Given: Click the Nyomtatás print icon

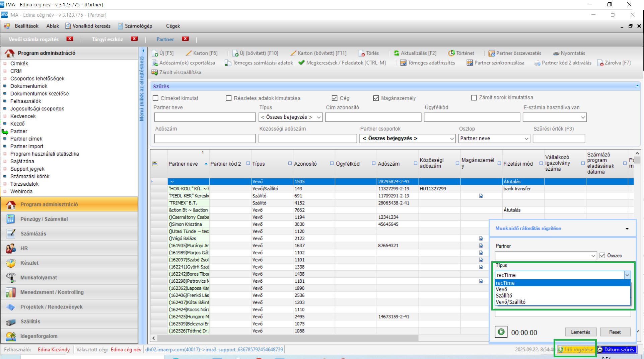Looking at the screenshot, I should coord(556,53).
